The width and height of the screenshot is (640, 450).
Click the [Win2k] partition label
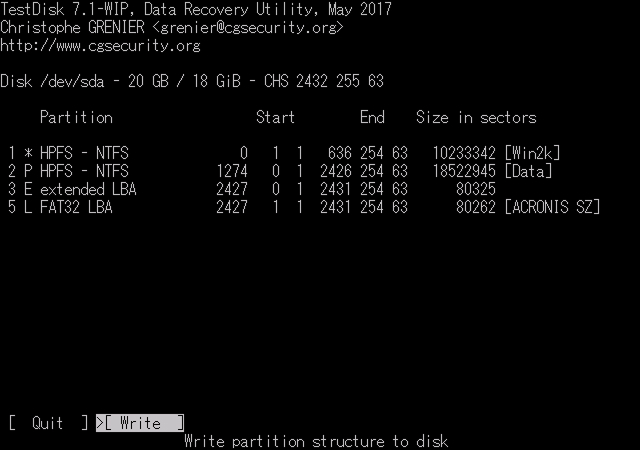click(532, 153)
